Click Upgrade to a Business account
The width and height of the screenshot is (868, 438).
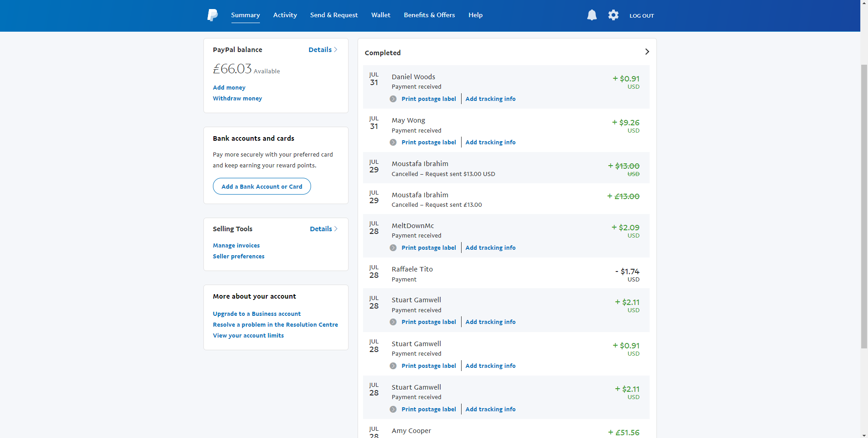(256, 314)
